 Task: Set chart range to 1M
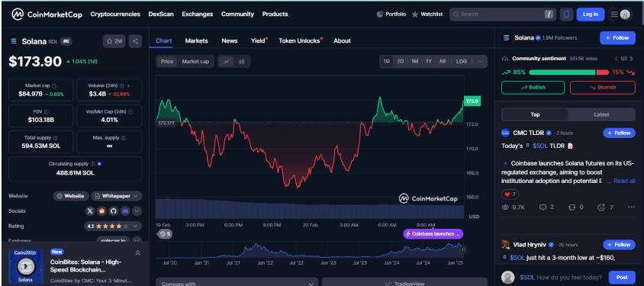(415, 62)
